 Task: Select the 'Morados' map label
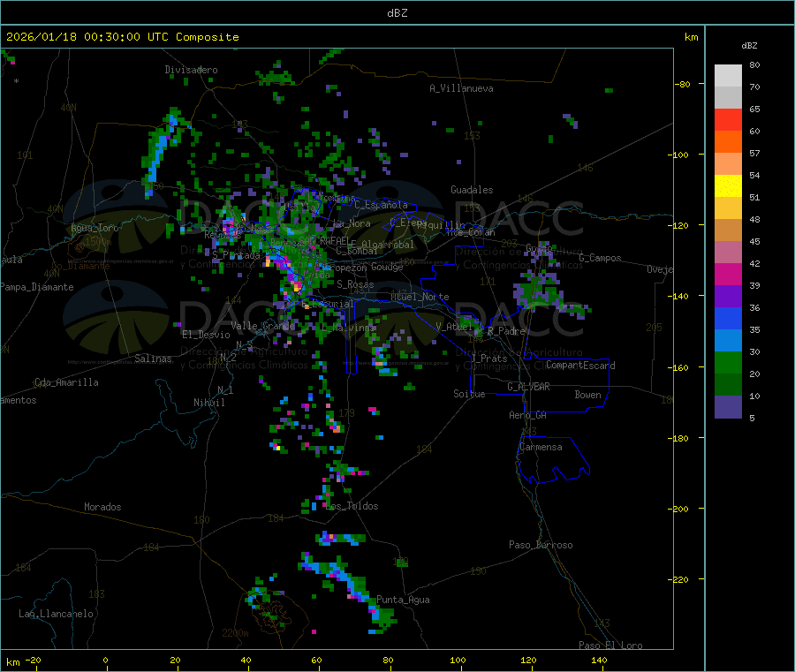coord(102,507)
